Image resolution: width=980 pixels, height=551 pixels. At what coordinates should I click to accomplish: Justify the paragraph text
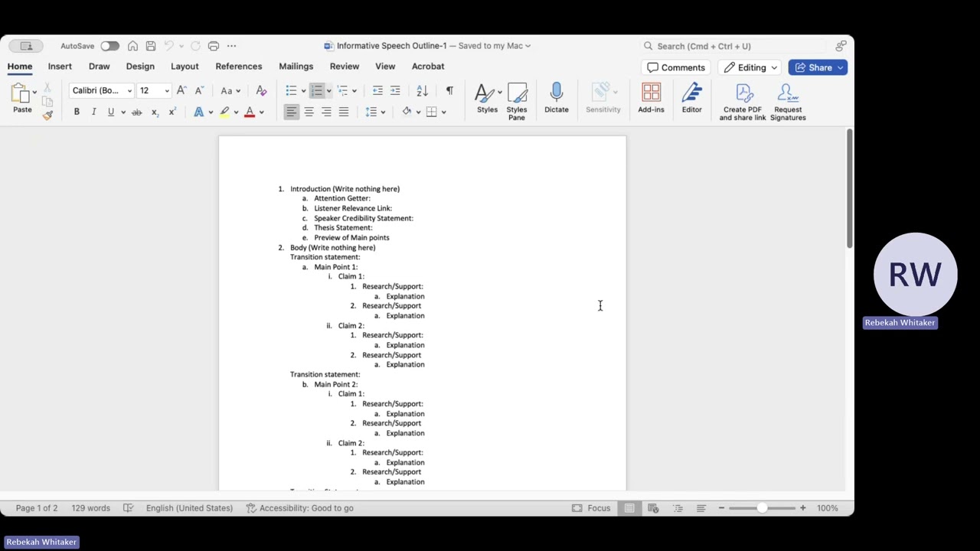[x=344, y=112]
